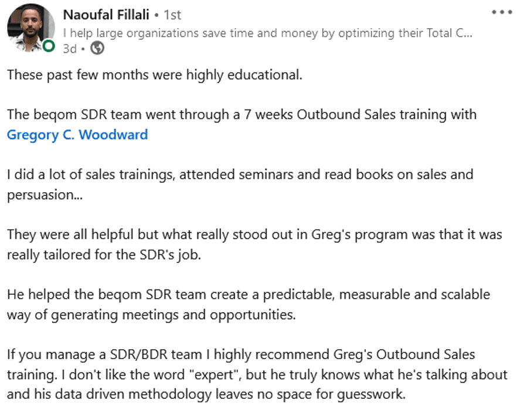The height and width of the screenshot is (420, 517).
Task: Click the author's headline about large organizations
Action: tap(267, 33)
